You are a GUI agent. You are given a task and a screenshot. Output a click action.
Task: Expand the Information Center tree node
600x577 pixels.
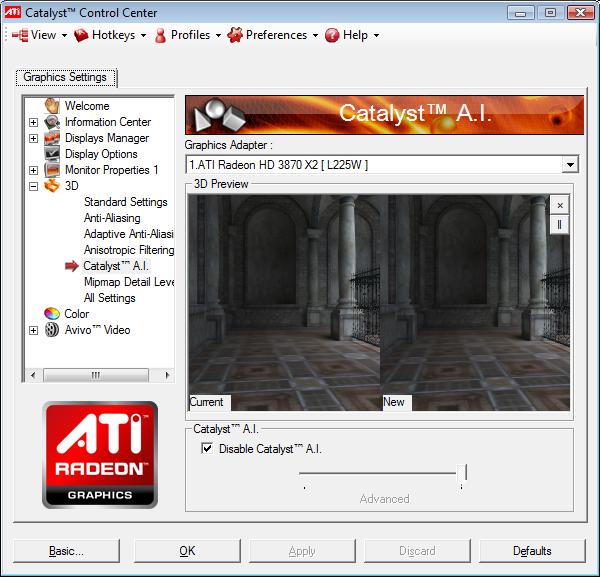(33, 122)
